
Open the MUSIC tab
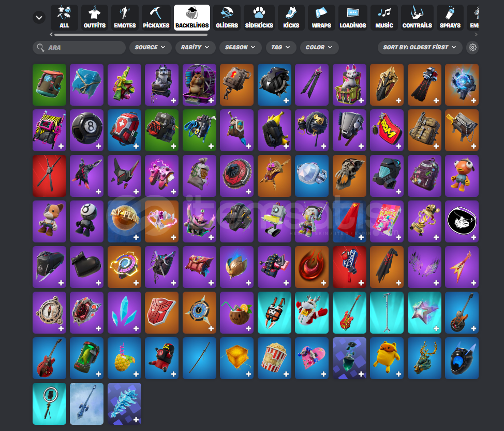(384, 18)
